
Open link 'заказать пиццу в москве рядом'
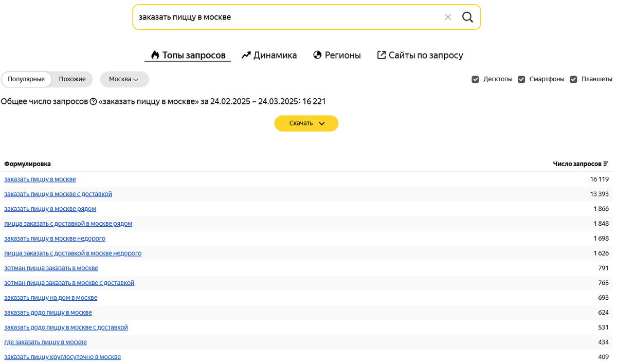coord(50,209)
